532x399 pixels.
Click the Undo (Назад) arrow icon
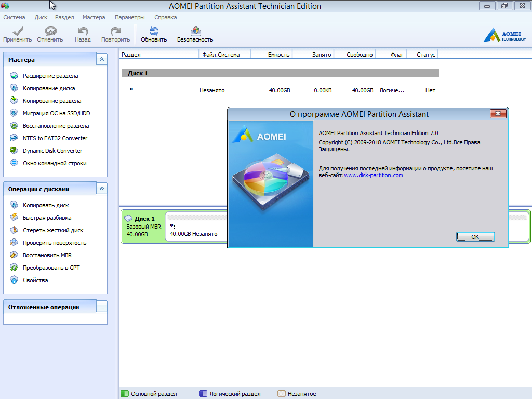[83, 31]
